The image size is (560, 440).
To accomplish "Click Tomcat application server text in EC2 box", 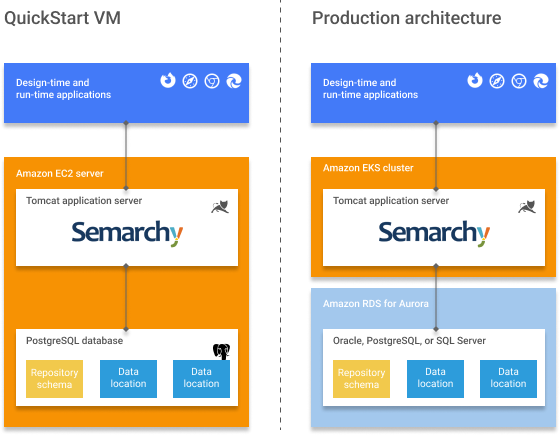I will tap(84, 201).
